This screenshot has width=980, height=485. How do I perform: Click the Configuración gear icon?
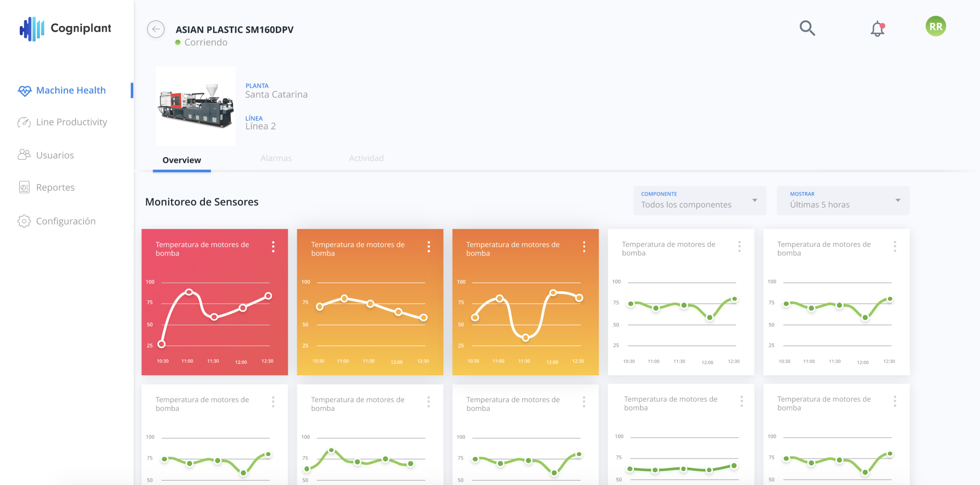click(24, 221)
